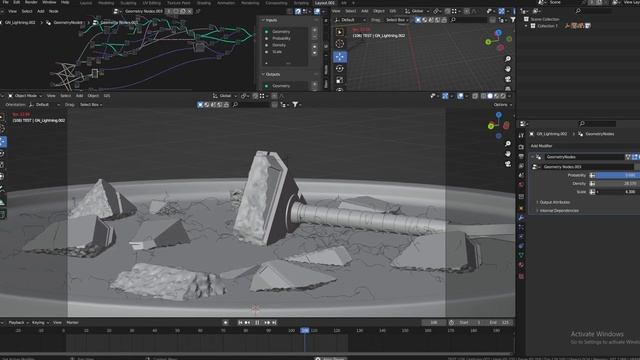Click the pan hand icon in top viewport
The height and width of the screenshot is (360, 640).
508,69
